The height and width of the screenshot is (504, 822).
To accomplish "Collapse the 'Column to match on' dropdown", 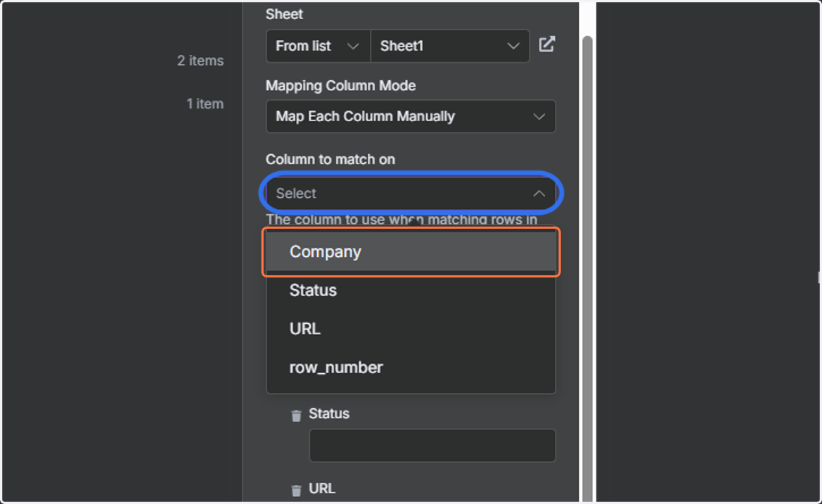I will 411,194.
